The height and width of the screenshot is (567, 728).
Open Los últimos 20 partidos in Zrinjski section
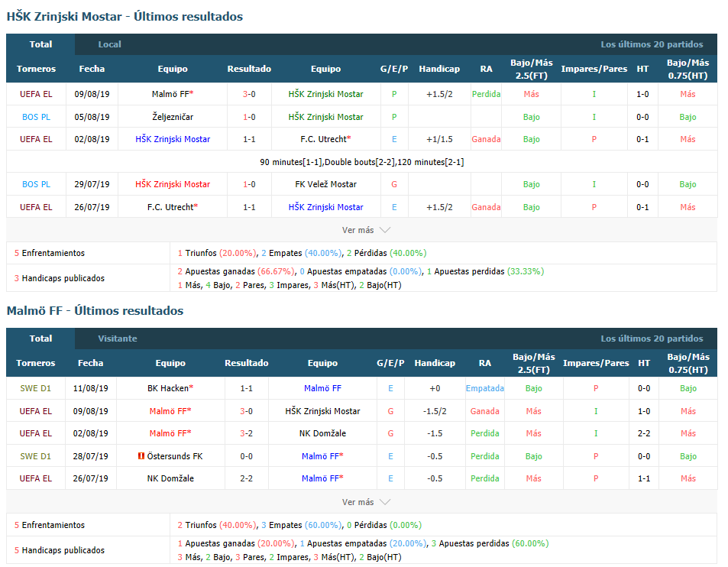[652, 44]
